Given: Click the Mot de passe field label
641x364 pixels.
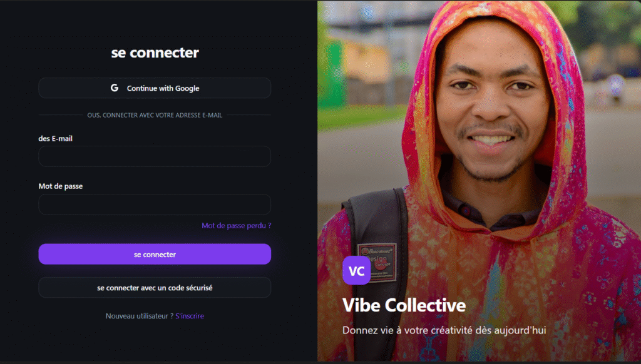Looking at the screenshot, I should (x=61, y=186).
